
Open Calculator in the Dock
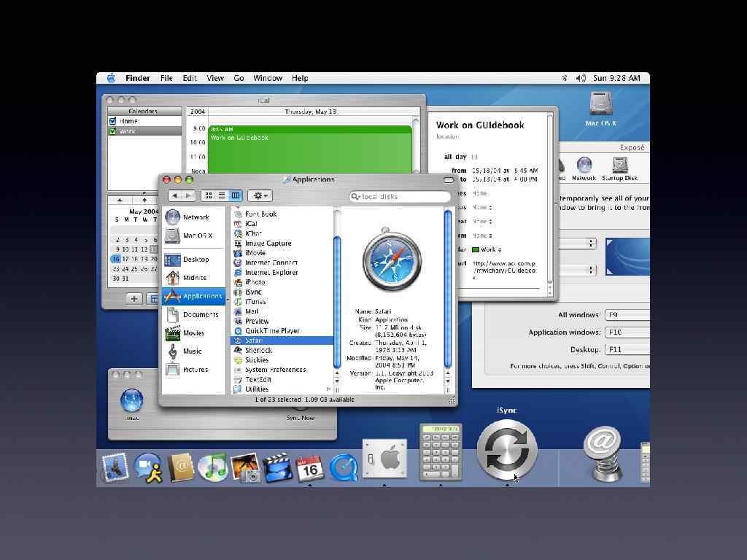coord(441,452)
